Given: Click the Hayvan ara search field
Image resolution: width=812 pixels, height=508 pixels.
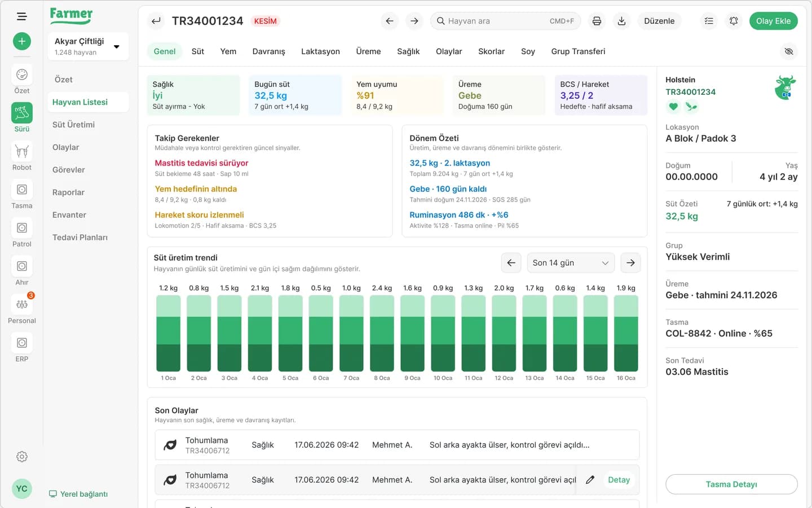Looking at the screenshot, I should click(505, 21).
